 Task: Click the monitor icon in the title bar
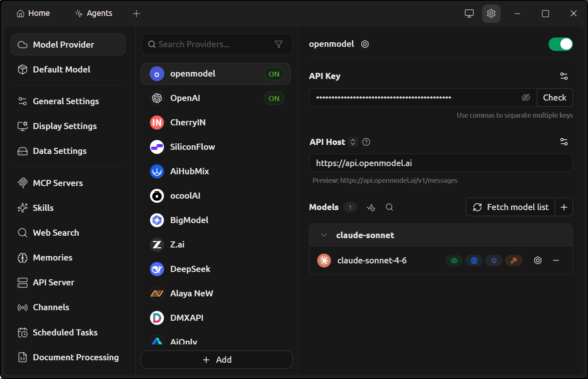469,13
